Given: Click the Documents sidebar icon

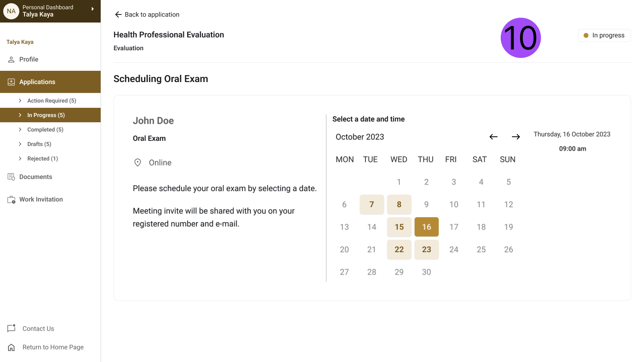Looking at the screenshot, I should click(x=11, y=177).
